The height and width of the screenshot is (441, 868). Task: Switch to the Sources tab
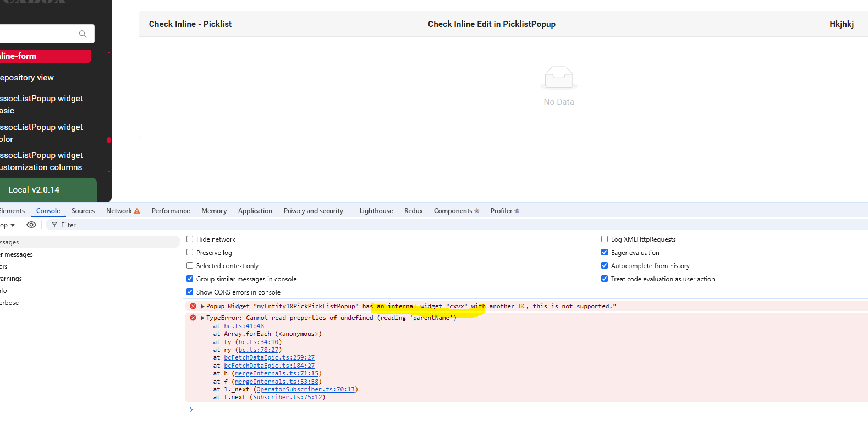point(83,211)
